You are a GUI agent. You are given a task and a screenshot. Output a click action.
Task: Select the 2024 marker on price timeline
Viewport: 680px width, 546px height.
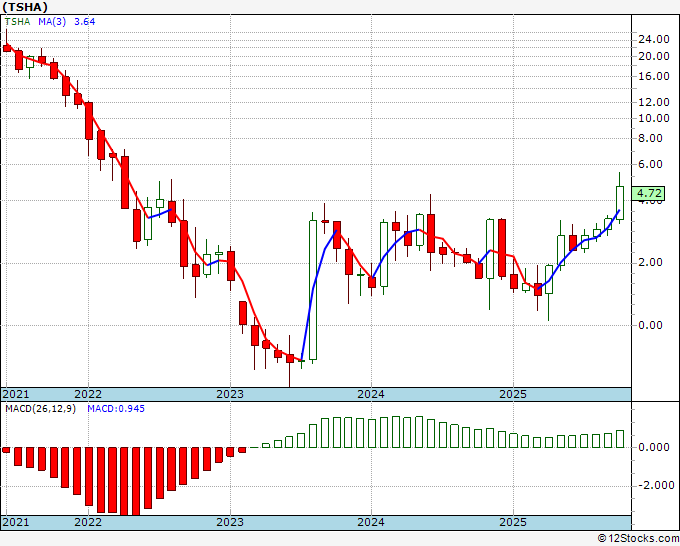point(371,394)
